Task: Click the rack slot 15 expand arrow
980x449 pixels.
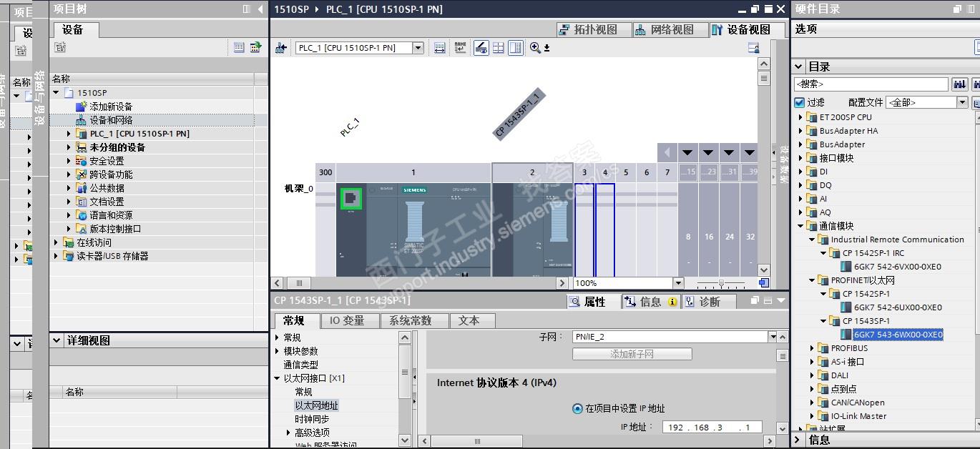Action: [687, 152]
